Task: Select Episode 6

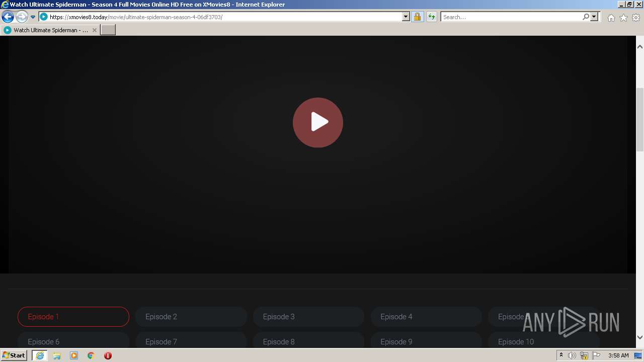Action: 73,341
